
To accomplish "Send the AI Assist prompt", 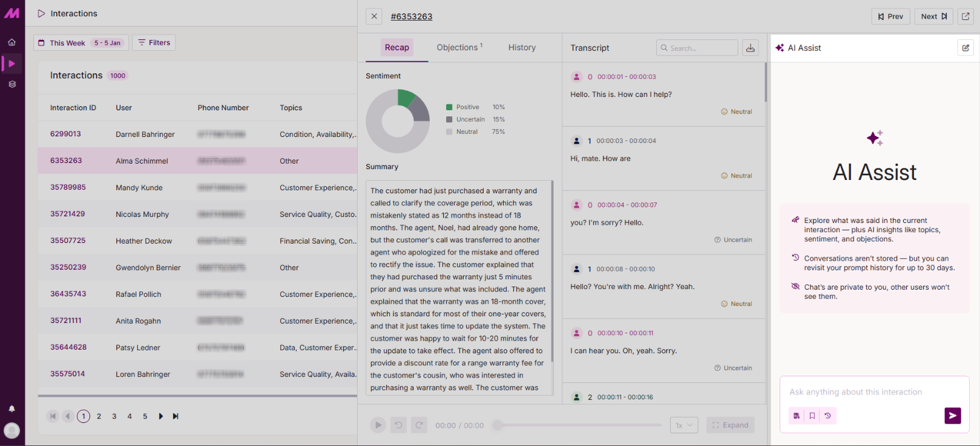I will point(952,416).
